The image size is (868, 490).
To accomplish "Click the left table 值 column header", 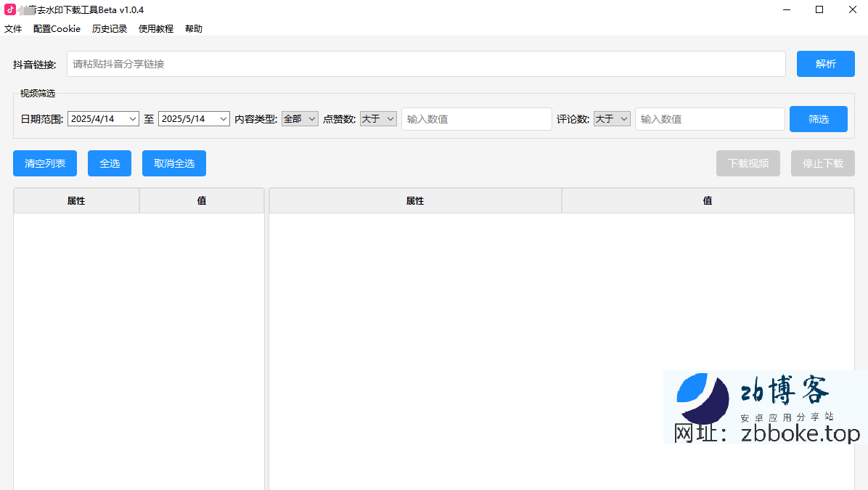I will tap(202, 201).
